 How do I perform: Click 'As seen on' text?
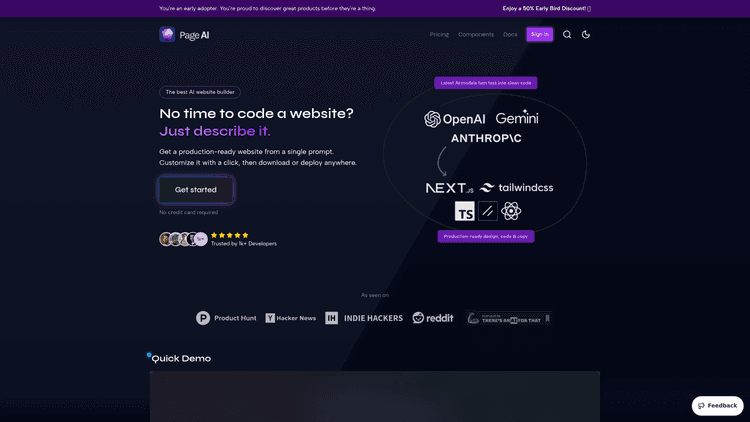(375, 295)
